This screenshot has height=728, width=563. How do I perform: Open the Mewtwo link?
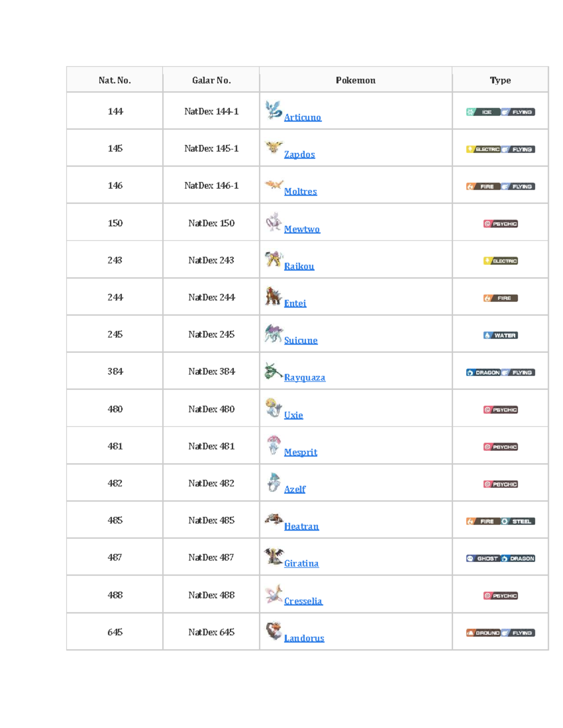point(302,229)
